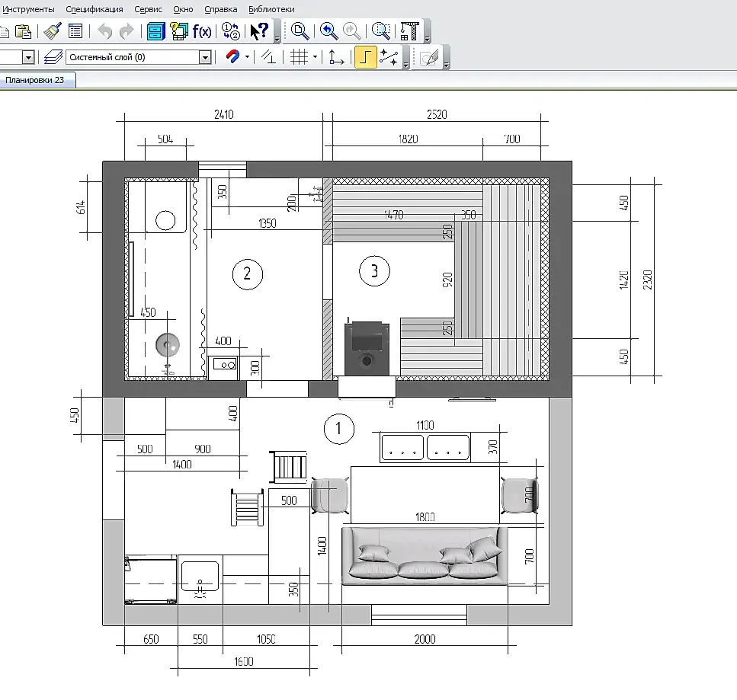Click the 2000 bottom dimension text

click(425, 639)
